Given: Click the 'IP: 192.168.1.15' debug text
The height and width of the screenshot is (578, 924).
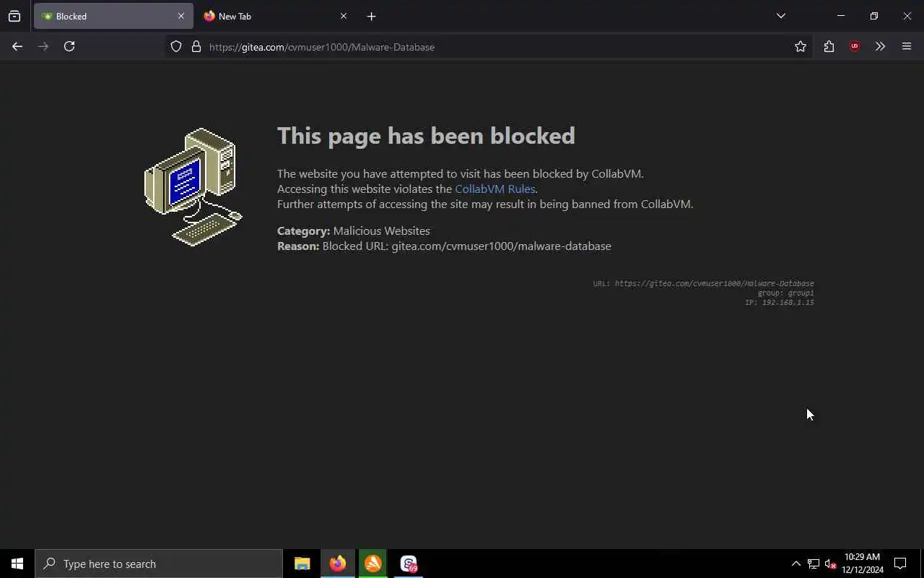Looking at the screenshot, I should click(779, 302).
